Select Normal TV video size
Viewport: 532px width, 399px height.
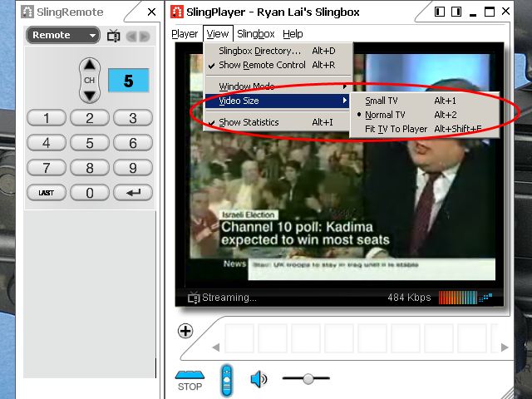click(425, 115)
